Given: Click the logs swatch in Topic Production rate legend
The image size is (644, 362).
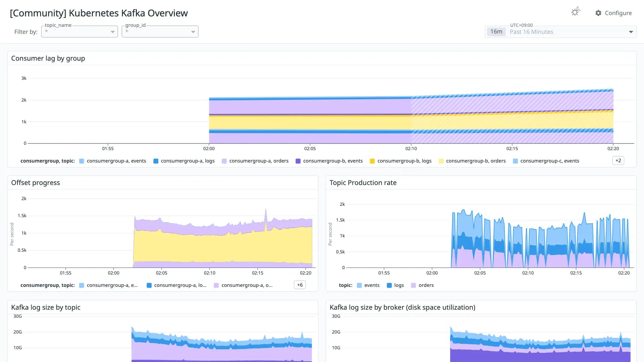Looking at the screenshot, I should (x=389, y=286).
